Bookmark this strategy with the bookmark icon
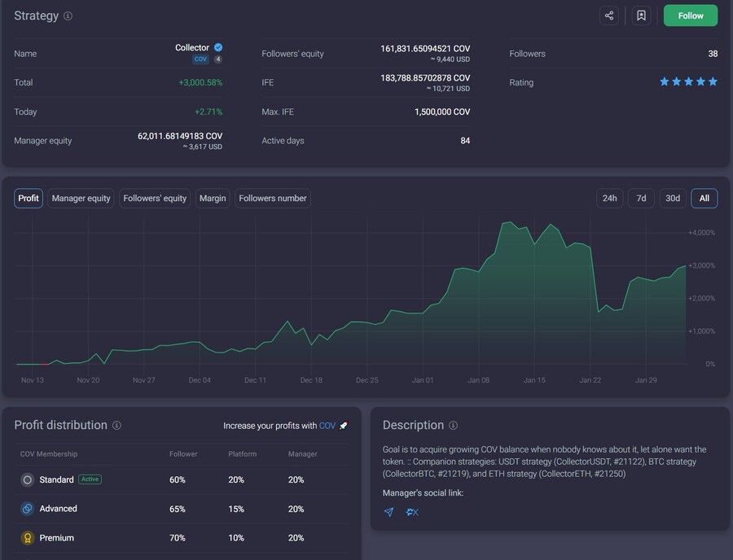This screenshot has width=733, height=560. click(x=641, y=15)
